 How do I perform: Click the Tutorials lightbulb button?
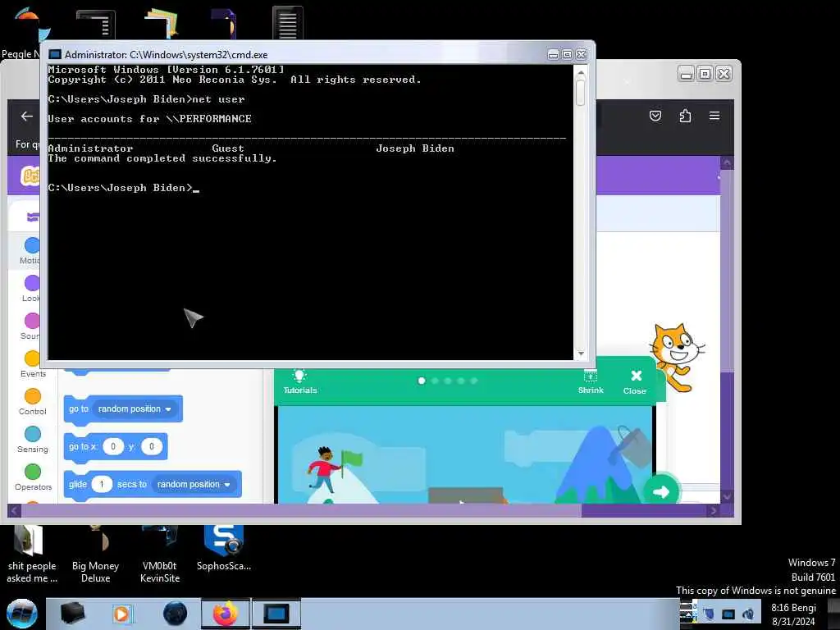click(299, 381)
